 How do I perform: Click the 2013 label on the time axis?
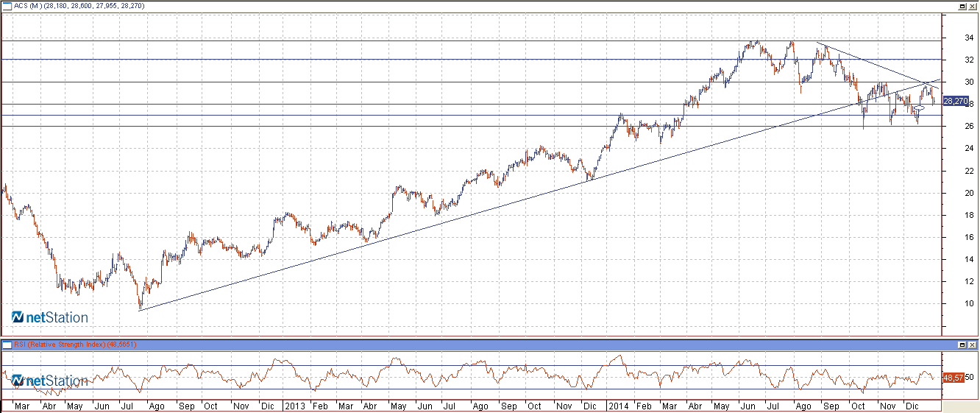pos(295,406)
